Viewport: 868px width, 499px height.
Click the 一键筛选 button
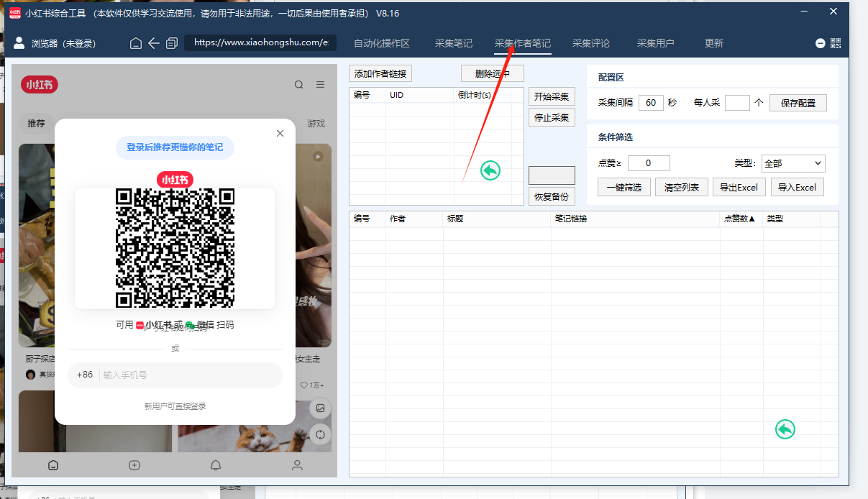tap(624, 187)
